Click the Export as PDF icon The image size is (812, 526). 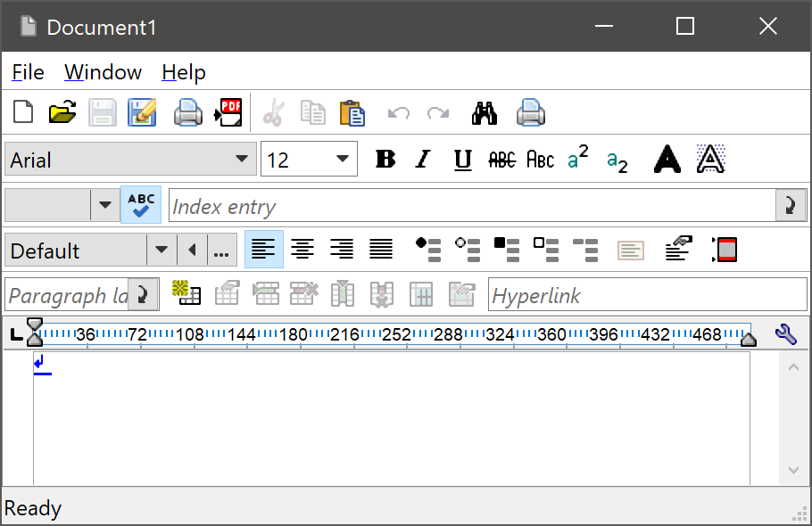click(228, 112)
